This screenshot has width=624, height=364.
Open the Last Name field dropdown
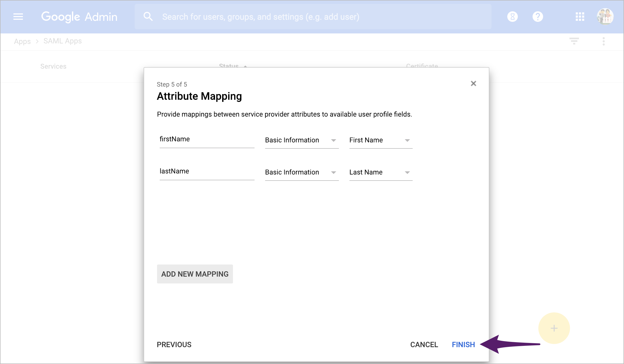(381, 172)
